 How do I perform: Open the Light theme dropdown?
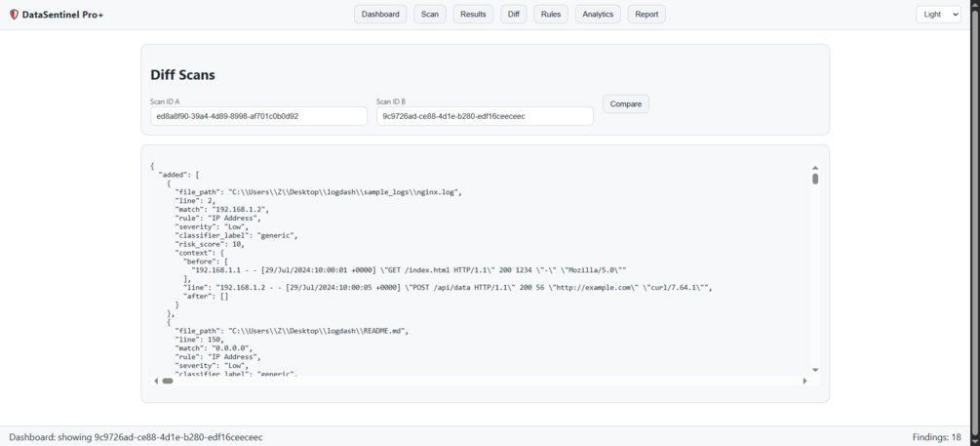pos(939,15)
